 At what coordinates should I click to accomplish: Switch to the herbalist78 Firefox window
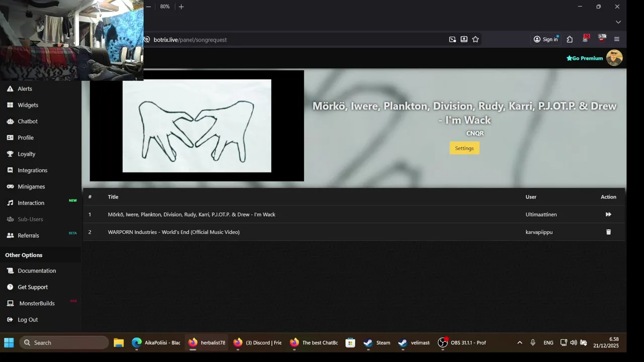207,343
